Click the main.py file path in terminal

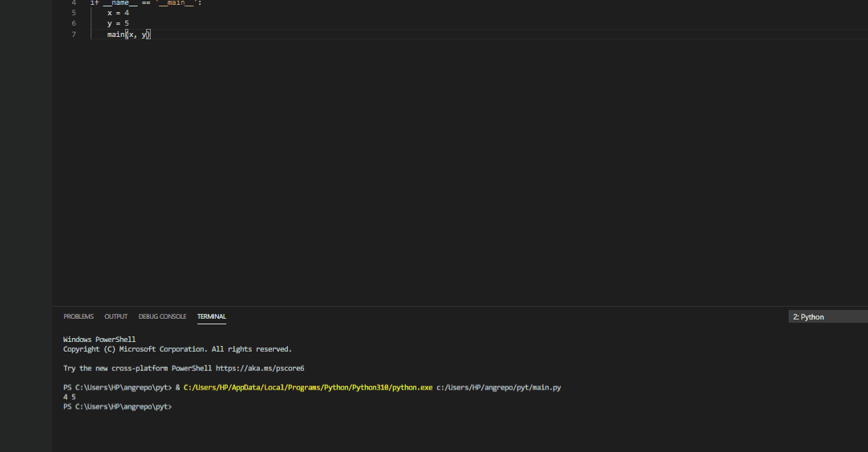(x=498, y=388)
